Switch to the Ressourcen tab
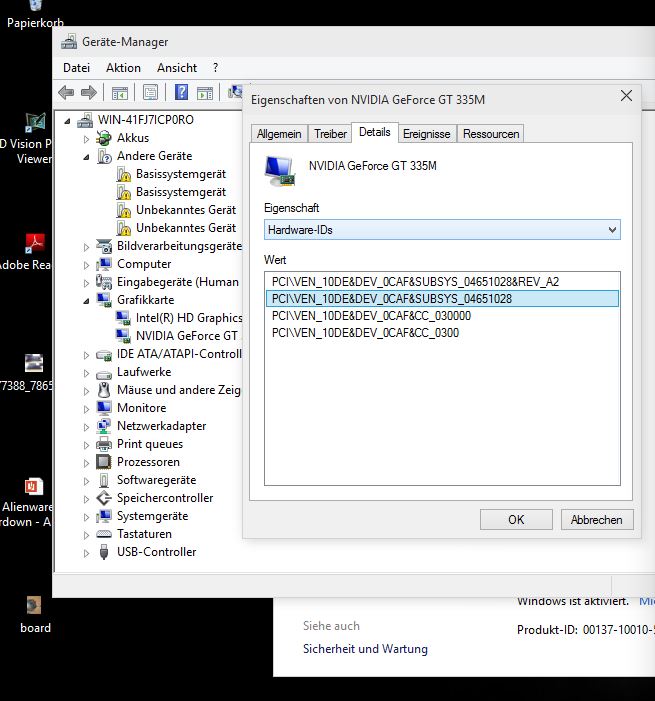The height and width of the screenshot is (701, 655). click(x=491, y=134)
